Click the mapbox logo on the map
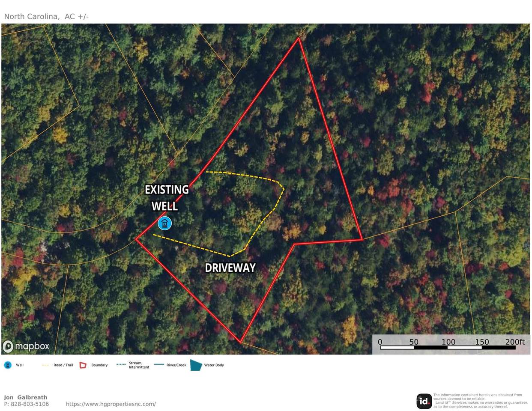The image size is (532, 411). click(26, 346)
